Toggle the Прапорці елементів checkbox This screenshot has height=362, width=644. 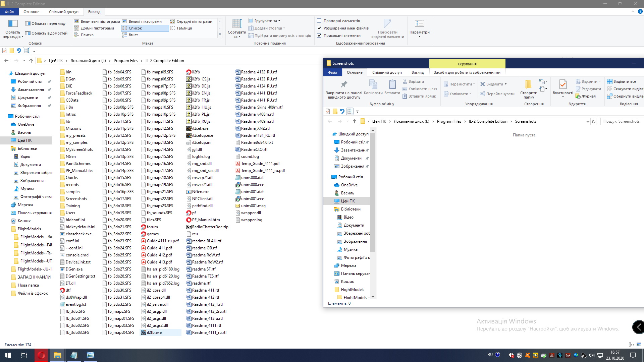point(319,21)
